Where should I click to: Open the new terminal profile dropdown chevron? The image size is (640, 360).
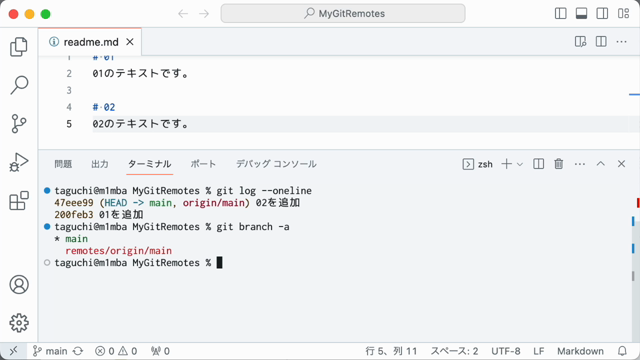point(520,164)
